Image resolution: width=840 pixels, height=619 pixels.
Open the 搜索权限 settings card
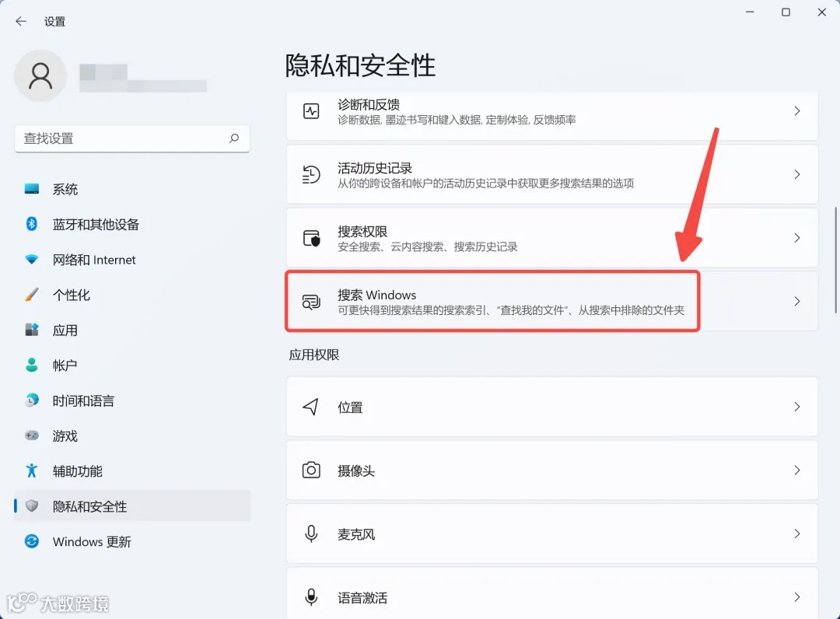(552, 238)
